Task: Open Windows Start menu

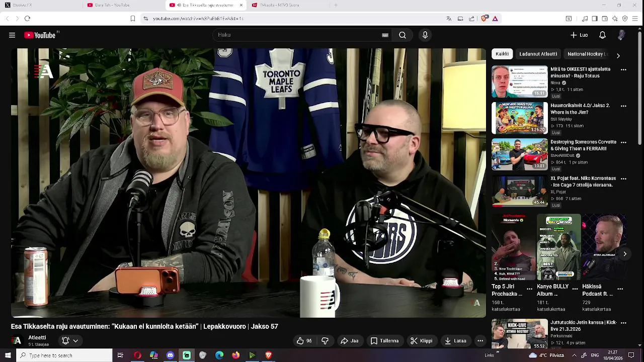Action: (x=8, y=355)
